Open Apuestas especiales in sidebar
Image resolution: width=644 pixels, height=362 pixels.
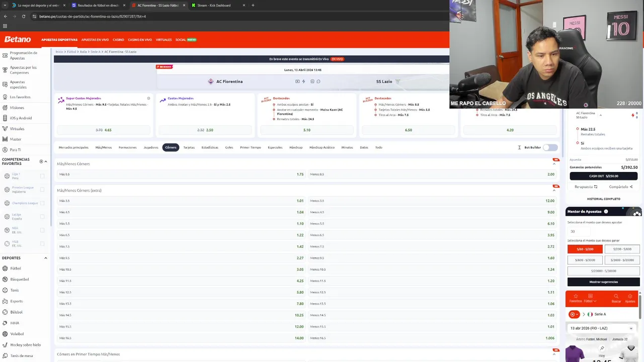[x=18, y=84]
